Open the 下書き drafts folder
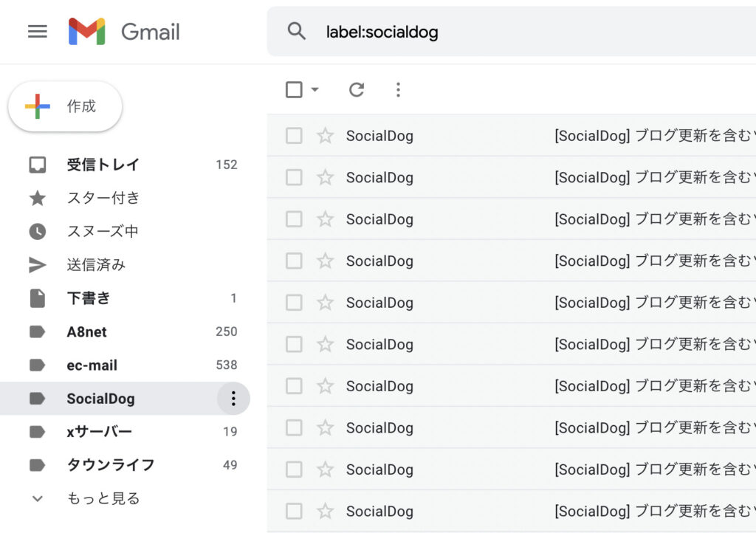The width and height of the screenshot is (756, 533). click(126, 298)
